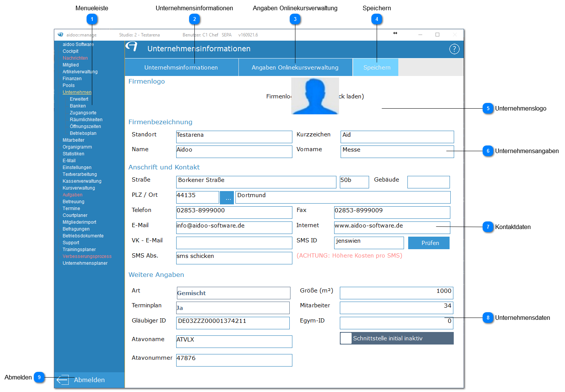Viewport: 565px width, 392px height.
Task: Open Organigramm in sidebar menu
Action: click(77, 147)
